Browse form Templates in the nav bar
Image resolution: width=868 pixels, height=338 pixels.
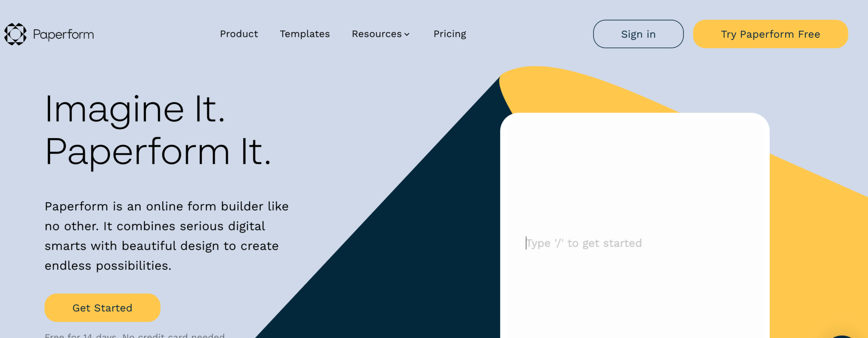304,34
